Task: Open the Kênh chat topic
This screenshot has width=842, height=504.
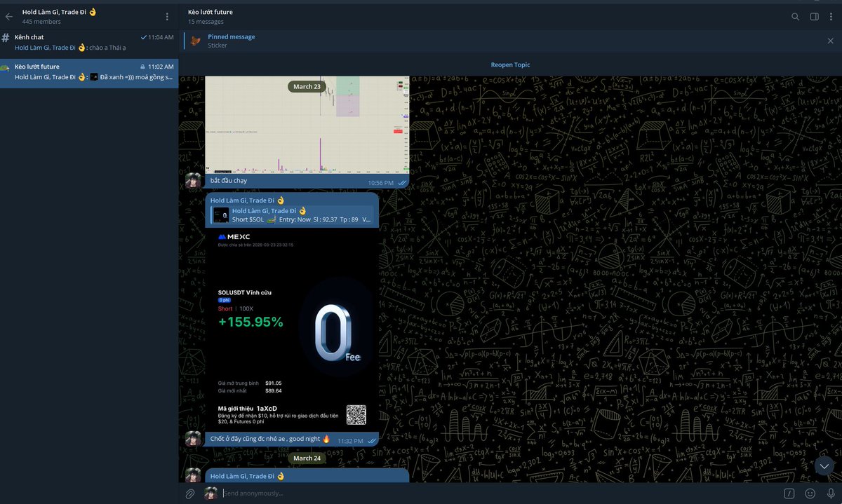Action: [x=89, y=42]
